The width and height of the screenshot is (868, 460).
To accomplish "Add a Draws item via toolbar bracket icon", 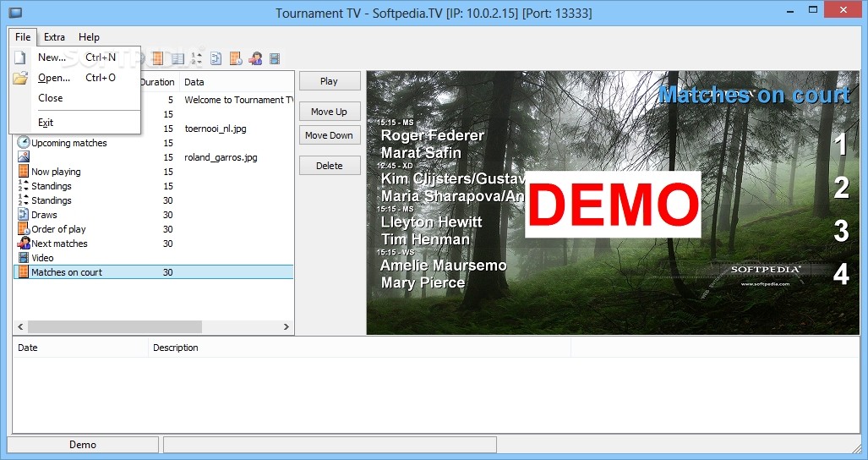I will coord(216,58).
